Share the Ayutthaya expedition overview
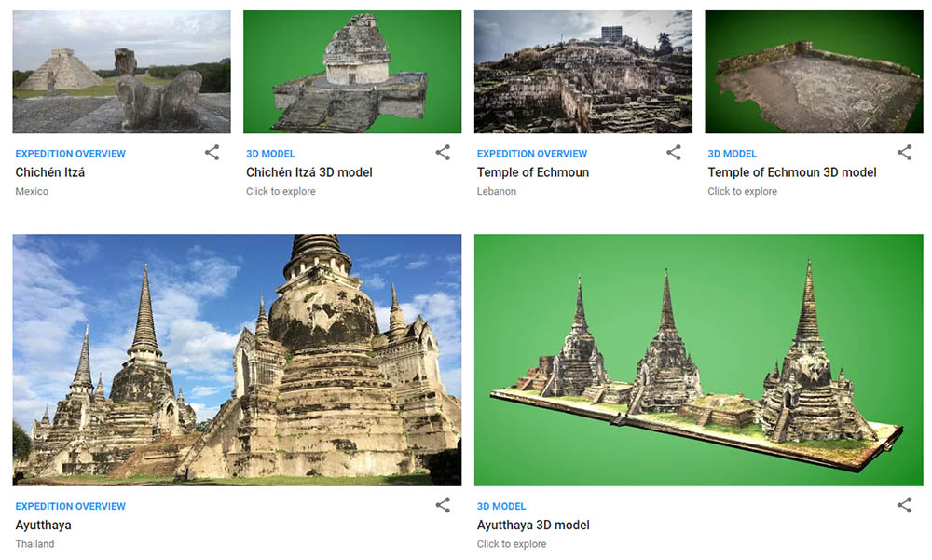Viewport: 932px width, 560px height. click(x=443, y=505)
